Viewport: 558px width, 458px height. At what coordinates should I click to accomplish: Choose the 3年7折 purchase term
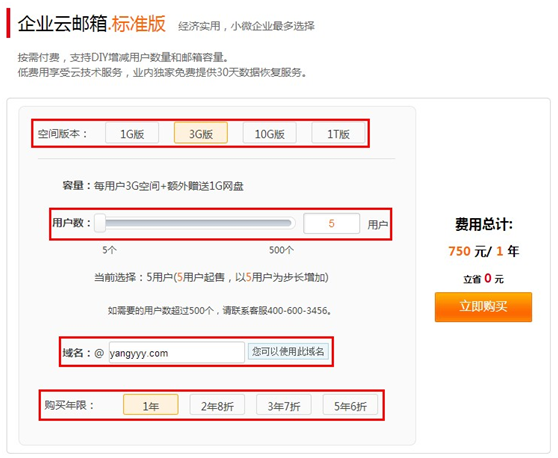[x=284, y=405]
